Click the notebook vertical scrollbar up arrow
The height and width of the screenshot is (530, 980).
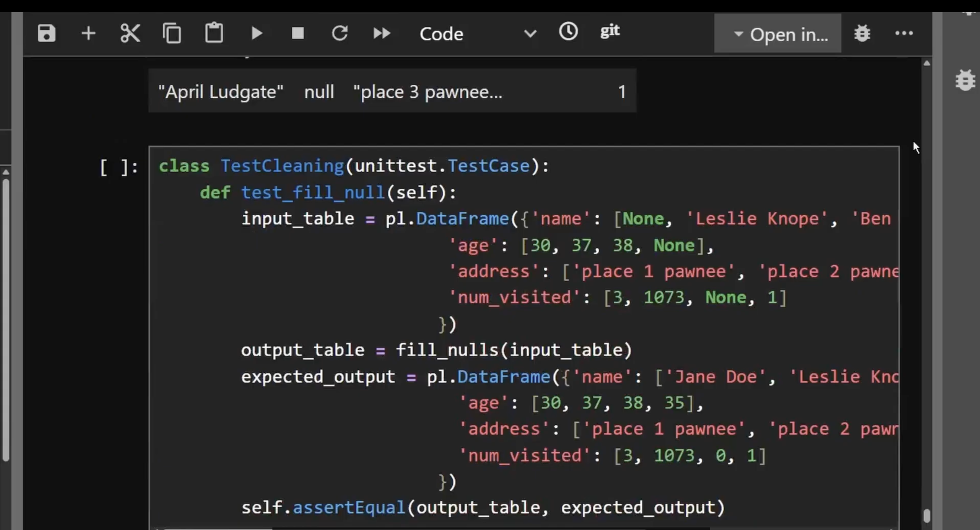click(x=927, y=63)
